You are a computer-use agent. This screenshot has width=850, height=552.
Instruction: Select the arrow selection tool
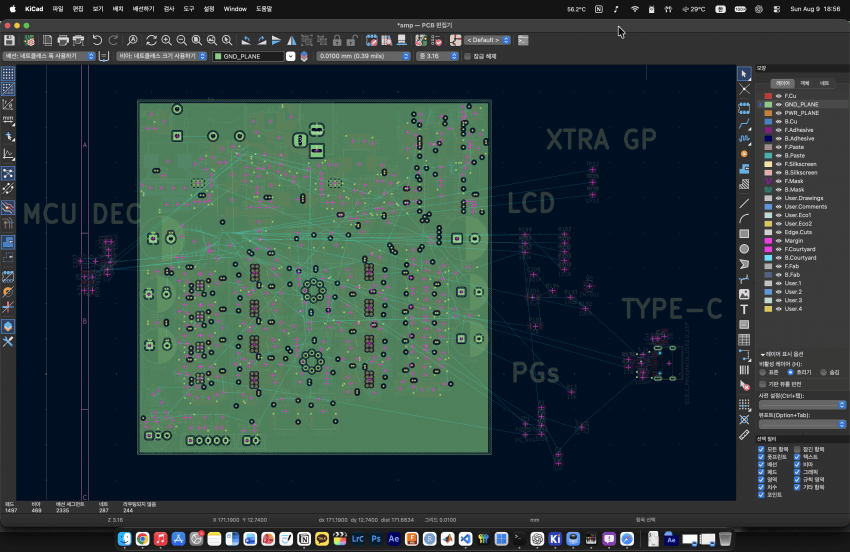click(744, 74)
